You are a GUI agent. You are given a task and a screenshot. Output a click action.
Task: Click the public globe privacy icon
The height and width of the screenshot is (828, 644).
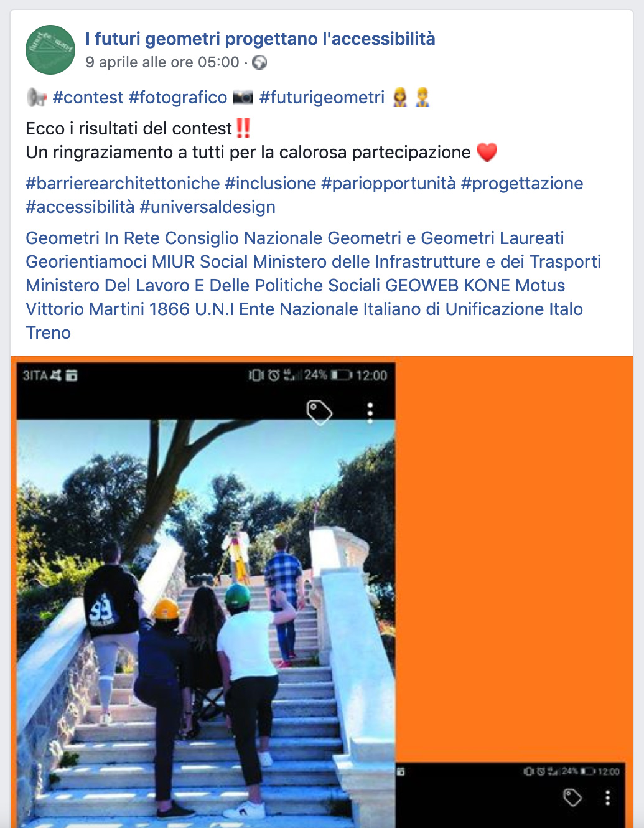(259, 62)
